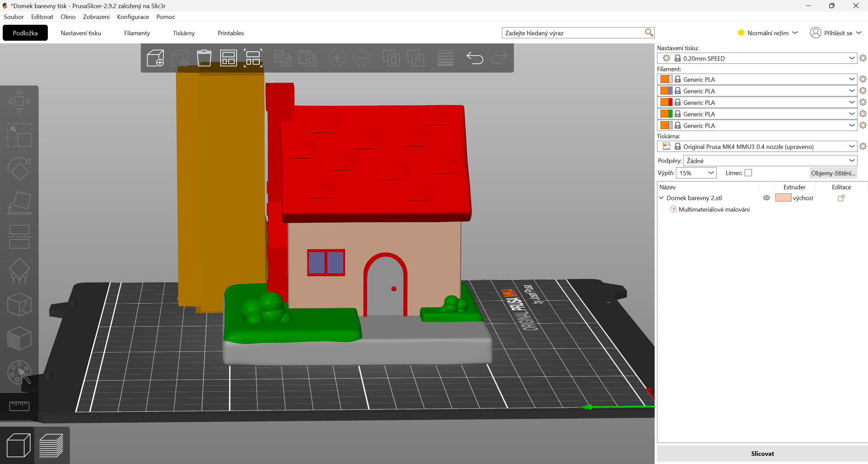Click the Delete all trash icon
This screenshot has width=868, height=464.
pyautogui.click(x=204, y=58)
